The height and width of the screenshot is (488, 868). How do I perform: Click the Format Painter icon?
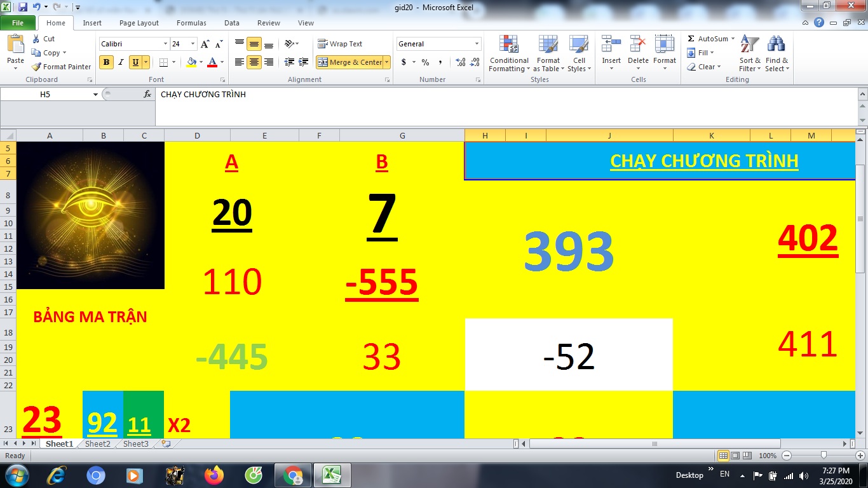click(37, 67)
